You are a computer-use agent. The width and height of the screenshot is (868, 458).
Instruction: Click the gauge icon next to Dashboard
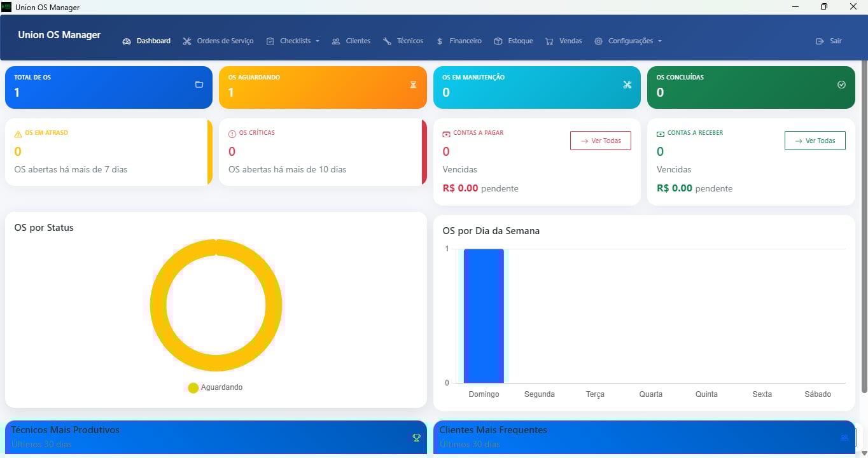[x=127, y=41]
